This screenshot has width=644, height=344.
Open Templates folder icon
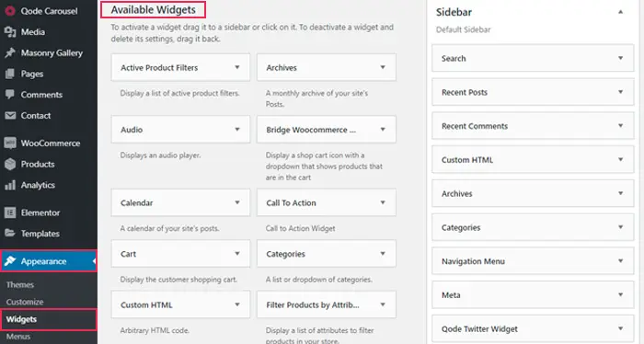tap(10, 233)
